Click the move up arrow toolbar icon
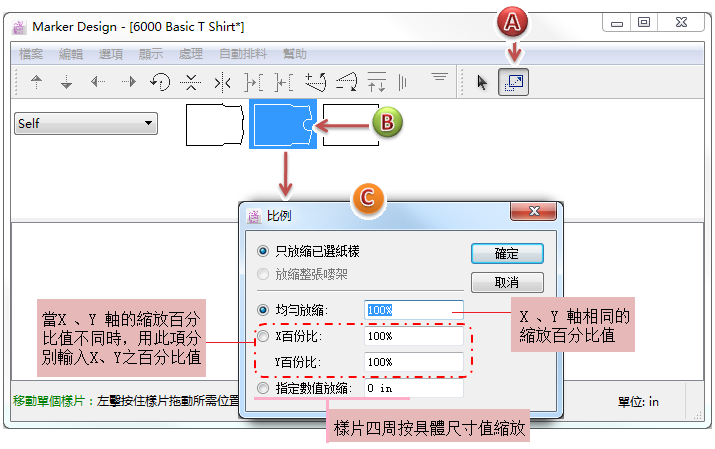This screenshot has height=449, width=715. click(37, 82)
